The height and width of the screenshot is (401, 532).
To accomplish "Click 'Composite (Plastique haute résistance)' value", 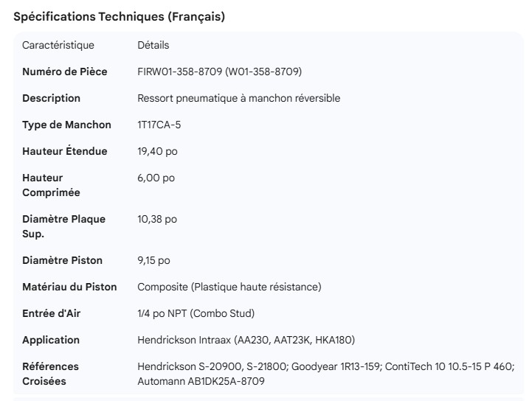I will pos(229,287).
